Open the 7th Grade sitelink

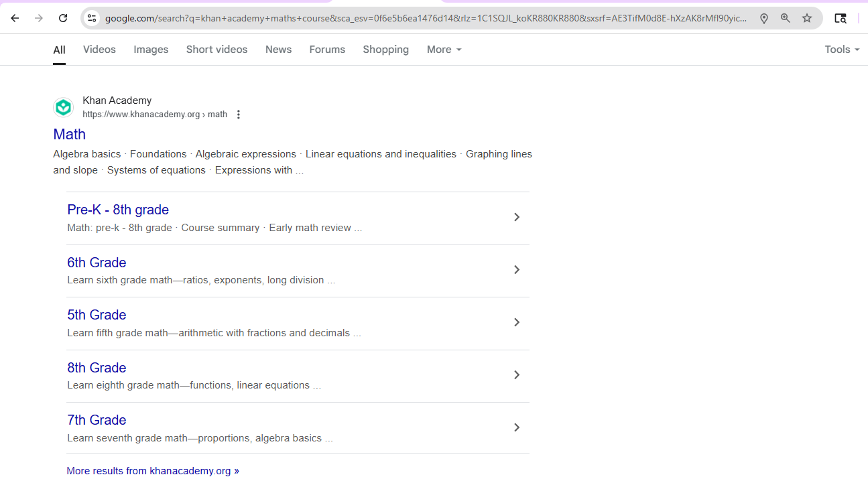click(x=97, y=420)
